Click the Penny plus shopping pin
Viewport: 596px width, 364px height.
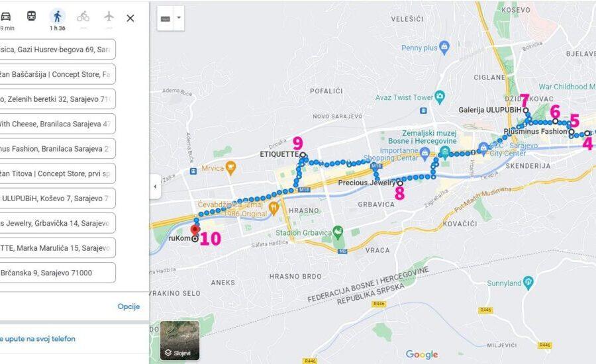click(444, 47)
